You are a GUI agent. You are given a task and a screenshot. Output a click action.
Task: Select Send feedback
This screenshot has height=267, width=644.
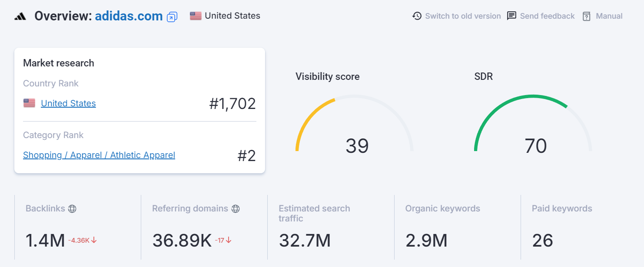[x=547, y=16]
